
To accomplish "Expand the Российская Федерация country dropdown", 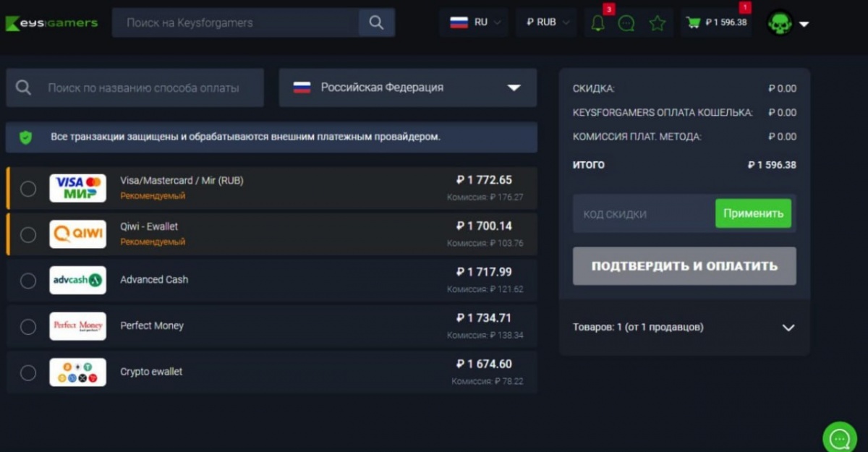I will pyautogui.click(x=408, y=88).
